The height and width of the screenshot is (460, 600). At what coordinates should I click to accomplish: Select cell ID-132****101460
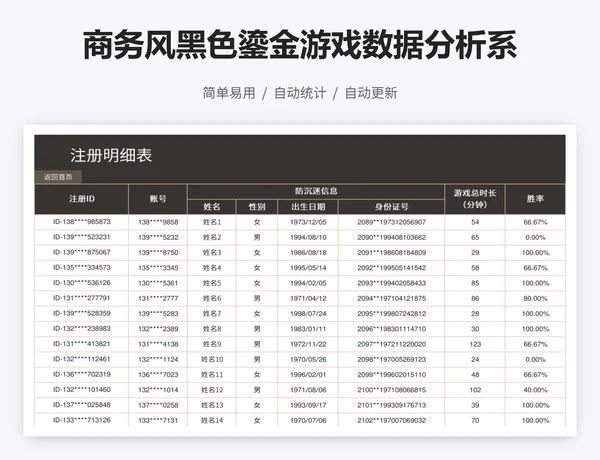pos(82,390)
